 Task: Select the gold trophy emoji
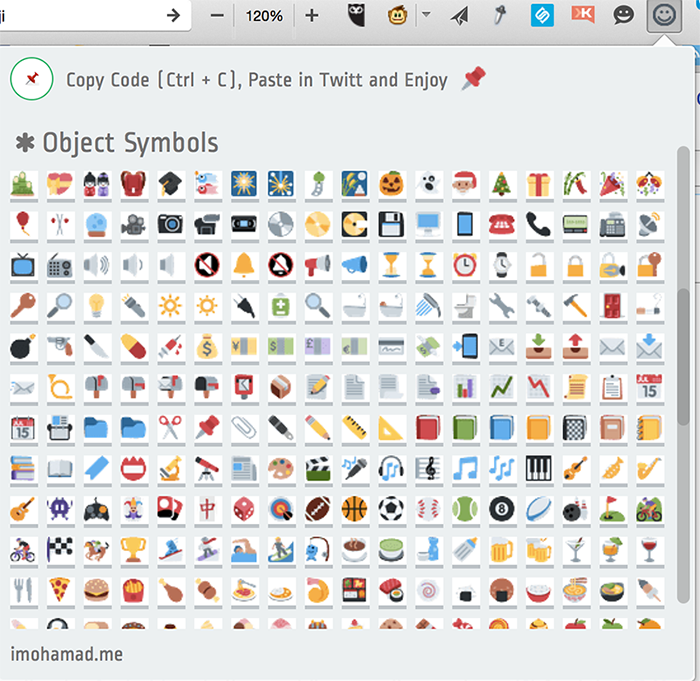(x=133, y=549)
